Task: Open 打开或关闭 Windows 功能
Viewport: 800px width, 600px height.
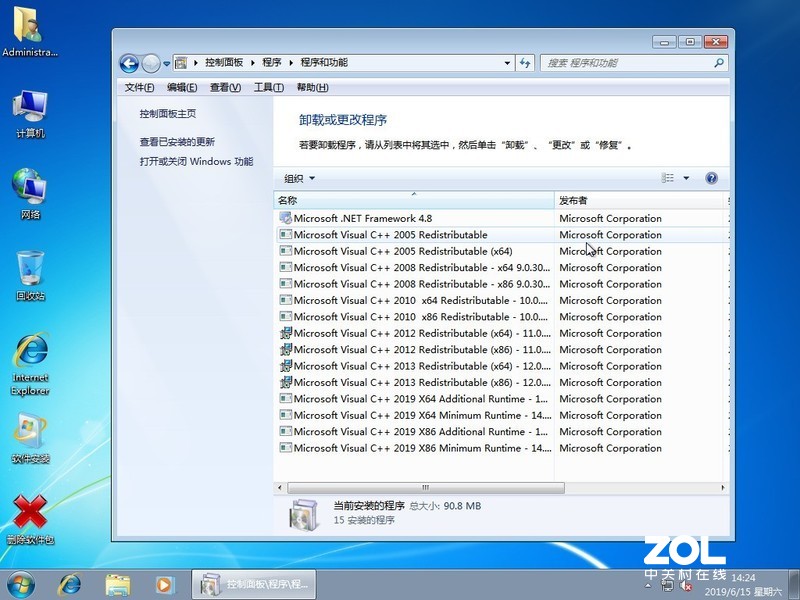Action: pos(195,161)
